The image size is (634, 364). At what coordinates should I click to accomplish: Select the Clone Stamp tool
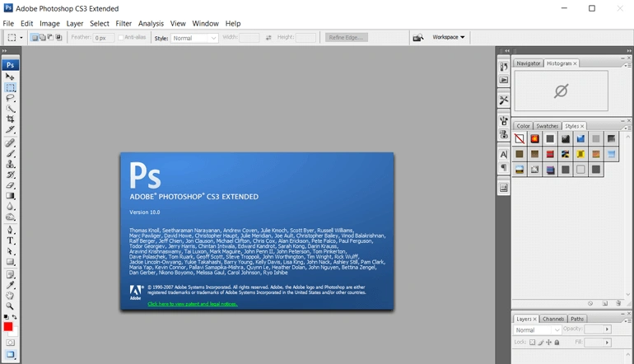pyautogui.click(x=10, y=164)
